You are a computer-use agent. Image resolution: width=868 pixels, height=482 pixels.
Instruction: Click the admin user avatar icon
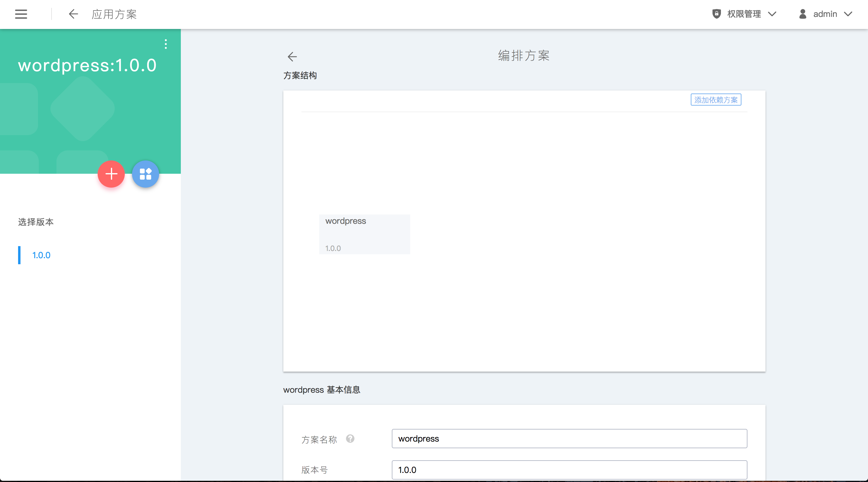pyautogui.click(x=803, y=14)
